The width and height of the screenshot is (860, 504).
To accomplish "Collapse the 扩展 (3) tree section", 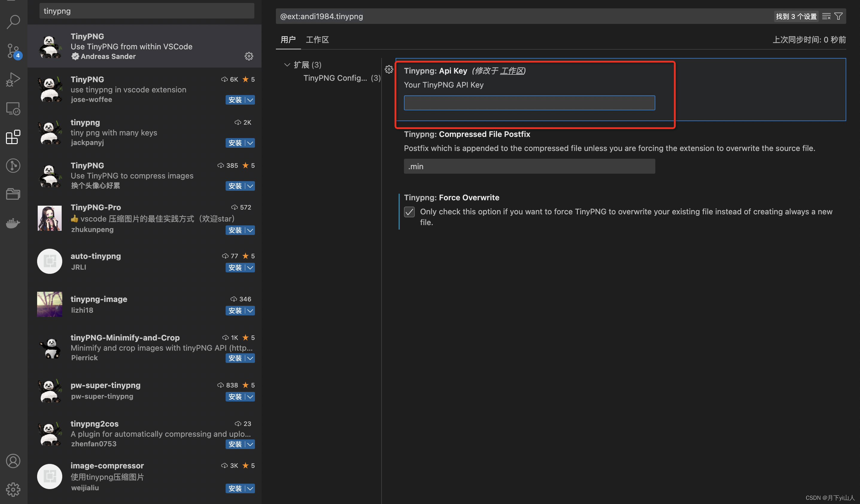I will tap(287, 65).
